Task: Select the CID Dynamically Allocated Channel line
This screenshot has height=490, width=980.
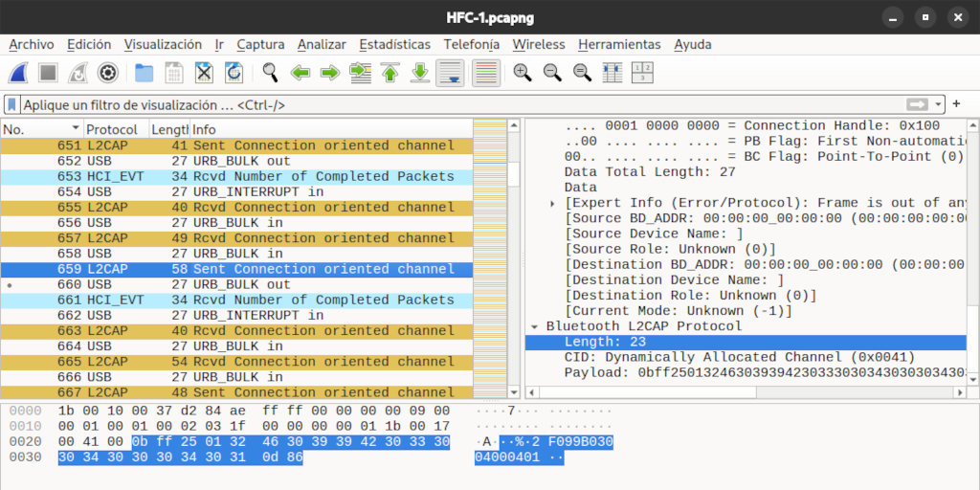Action: click(746, 358)
